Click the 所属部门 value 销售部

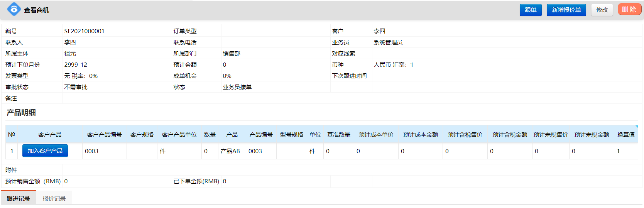pyautogui.click(x=232, y=54)
